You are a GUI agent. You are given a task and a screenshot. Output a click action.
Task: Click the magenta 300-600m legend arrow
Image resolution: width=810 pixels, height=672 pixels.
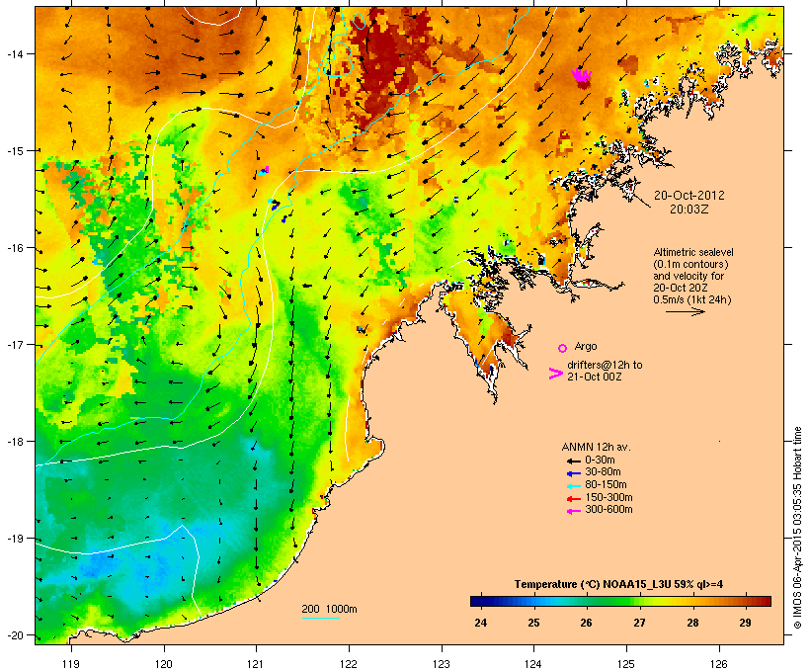coord(573,511)
